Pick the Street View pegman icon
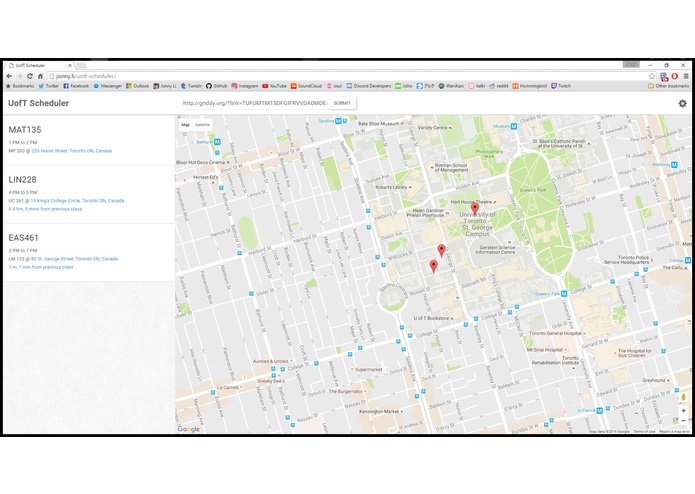Screen dimensions: 695x494 tap(683, 397)
